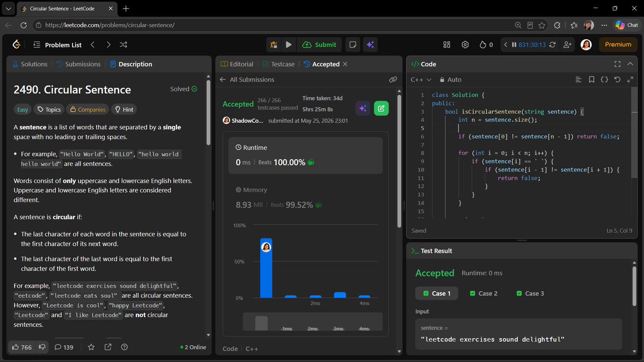
Task: Select the Description tab
Action: click(x=131, y=64)
